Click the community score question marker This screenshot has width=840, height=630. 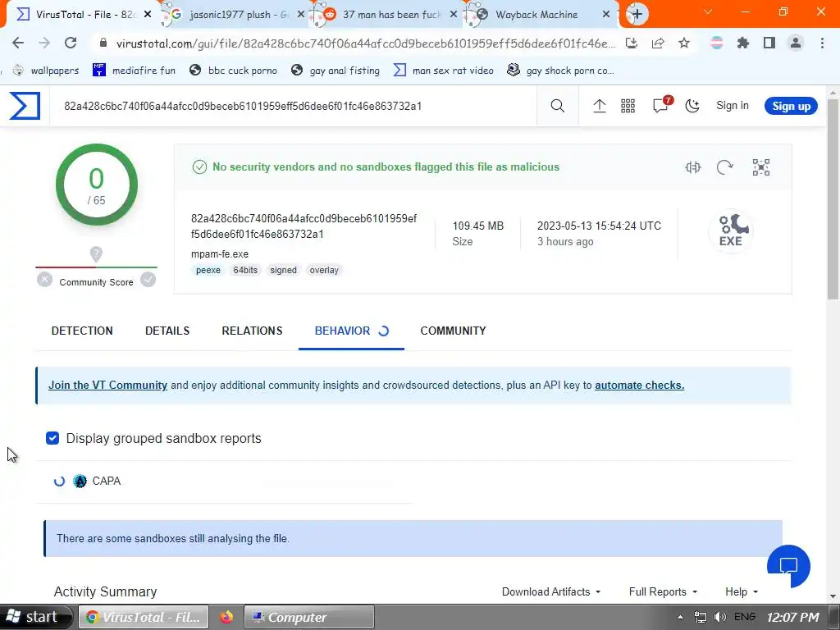tap(96, 254)
